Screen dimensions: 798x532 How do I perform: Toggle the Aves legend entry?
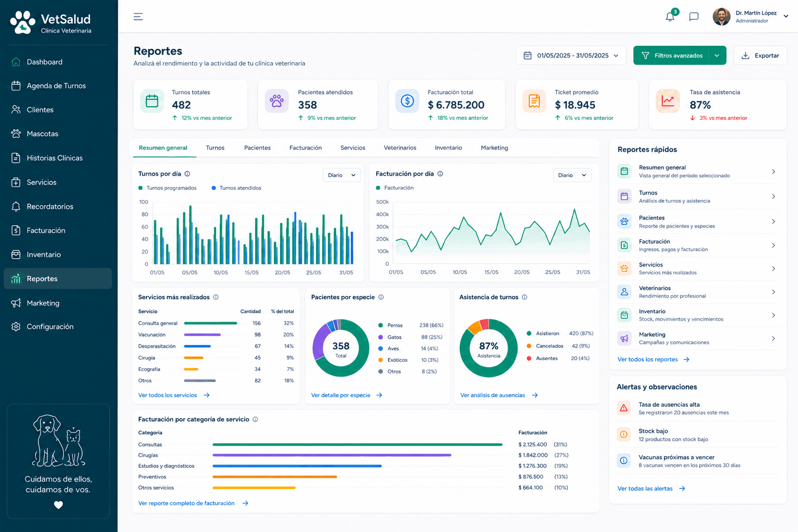389,349
